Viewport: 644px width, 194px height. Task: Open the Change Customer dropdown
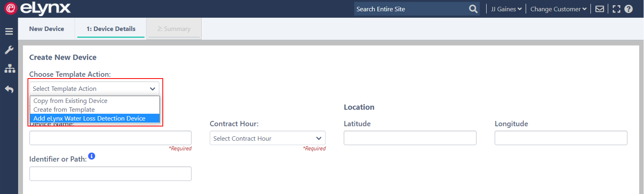point(558,9)
